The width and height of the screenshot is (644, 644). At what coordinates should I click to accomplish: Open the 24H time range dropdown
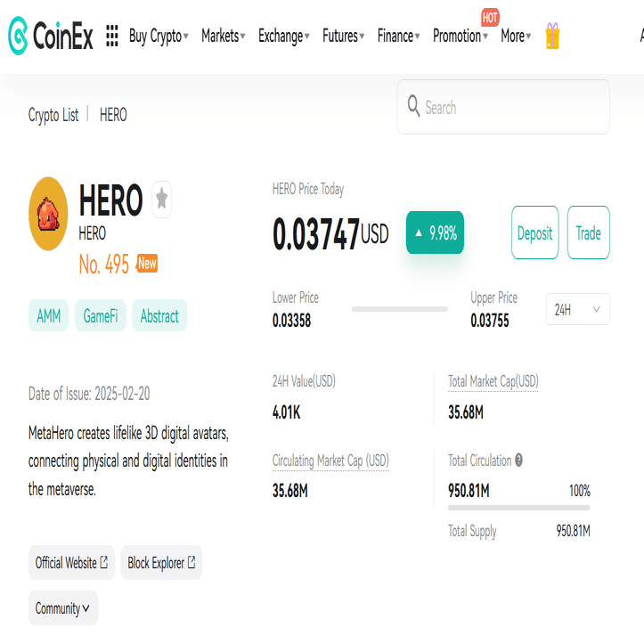[577, 309]
